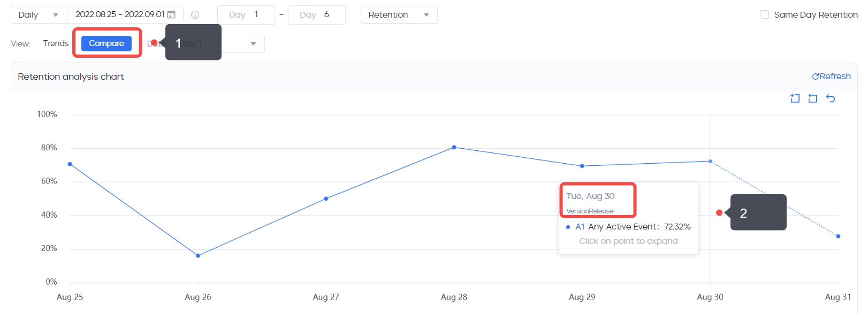The width and height of the screenshot is (868, 314).
Task: Click the VersionRelease text in tooltip
Action: (590, 211)
